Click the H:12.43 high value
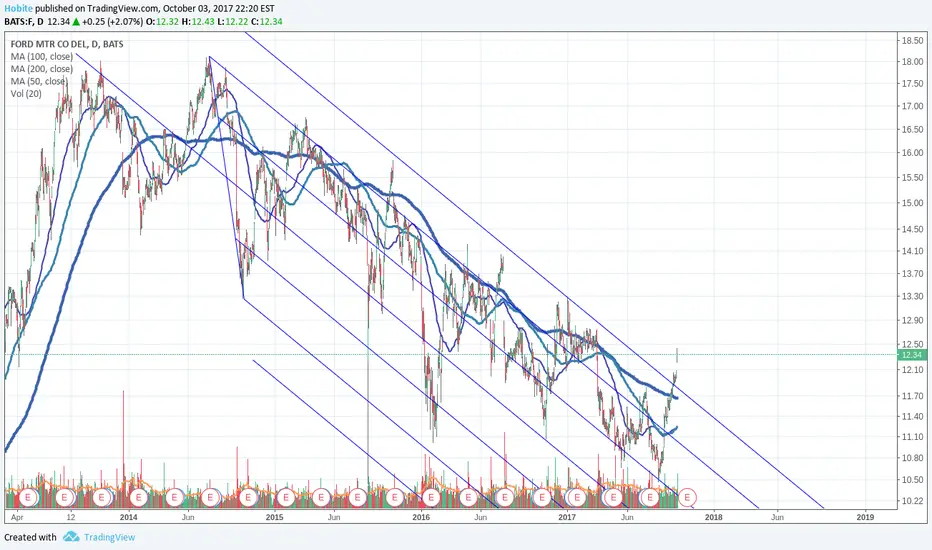 click(197, 21)
